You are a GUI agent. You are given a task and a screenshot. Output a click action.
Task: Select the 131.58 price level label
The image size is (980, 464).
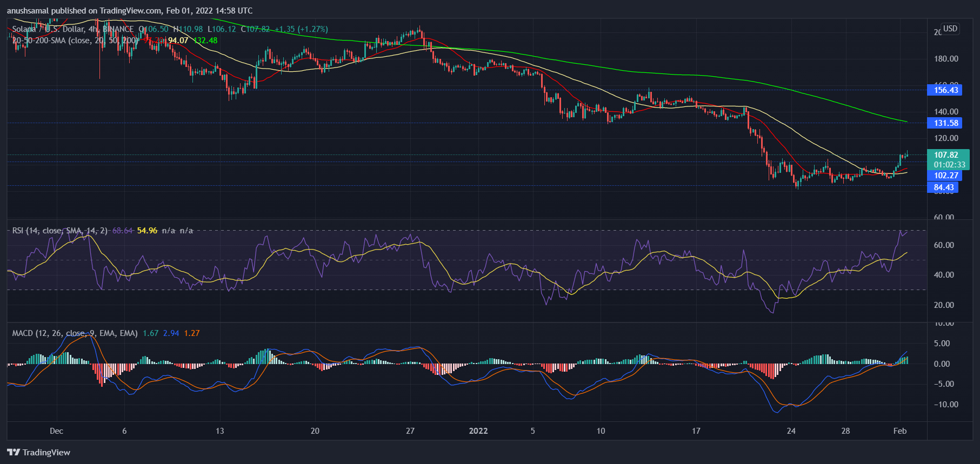point(945,123)
